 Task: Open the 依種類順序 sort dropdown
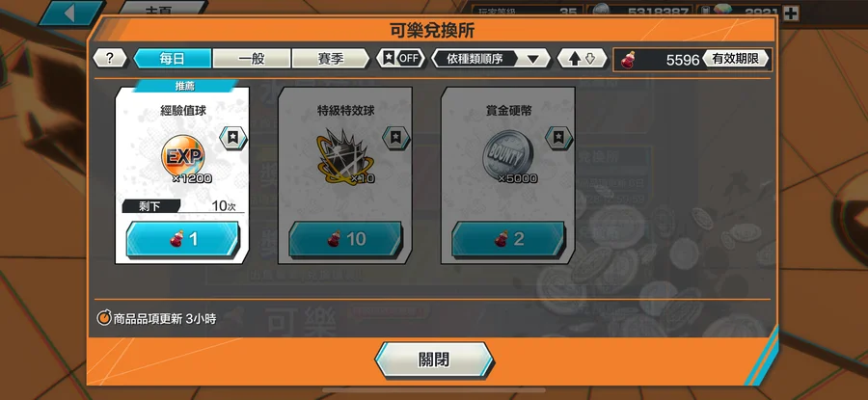491,58
